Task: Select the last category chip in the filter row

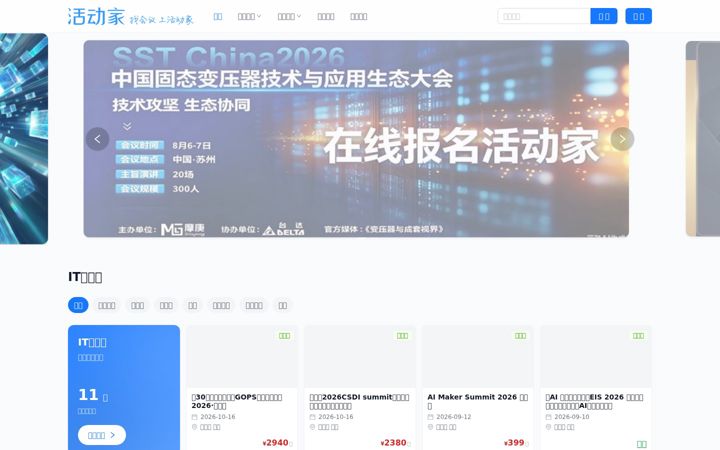Action: pos(283,305)
